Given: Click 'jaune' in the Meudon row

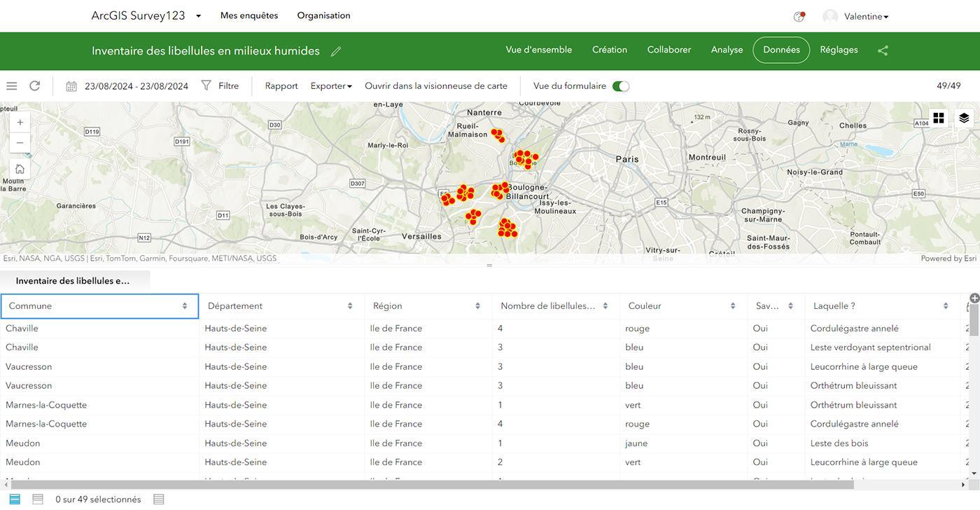Looking at the screenshot, I should point(636,443).
